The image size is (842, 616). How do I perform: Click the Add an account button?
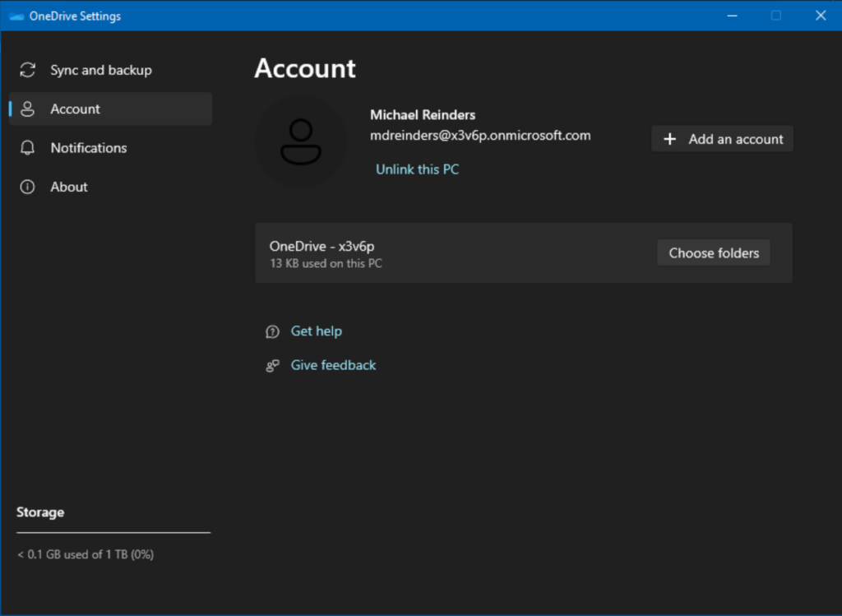pos(722,139)
